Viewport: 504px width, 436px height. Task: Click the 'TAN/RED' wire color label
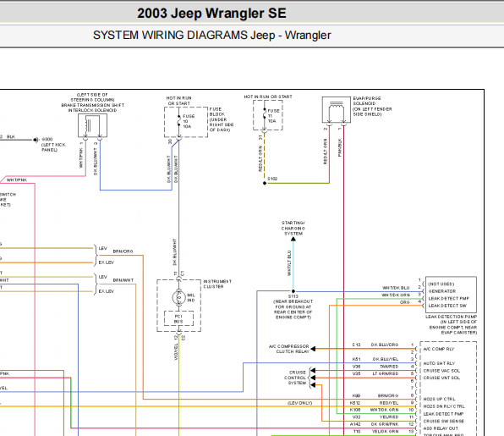(389, 367)
